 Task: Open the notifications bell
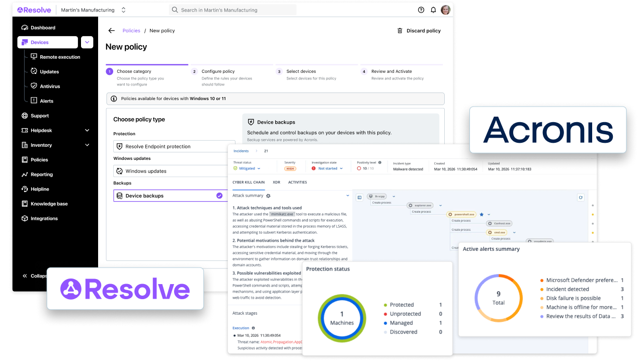[433, 10]
